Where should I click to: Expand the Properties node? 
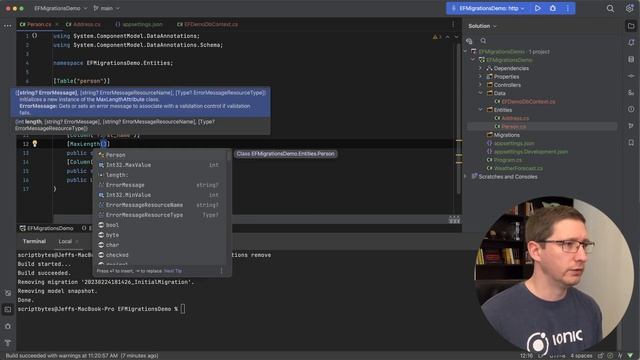coord(480,76)
